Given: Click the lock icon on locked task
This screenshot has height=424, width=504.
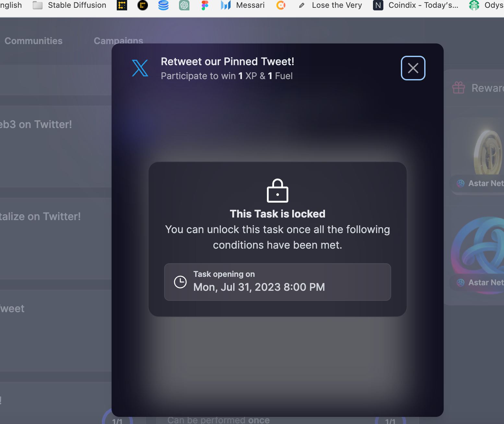Looking at the screenshot, I should (278, 191).
